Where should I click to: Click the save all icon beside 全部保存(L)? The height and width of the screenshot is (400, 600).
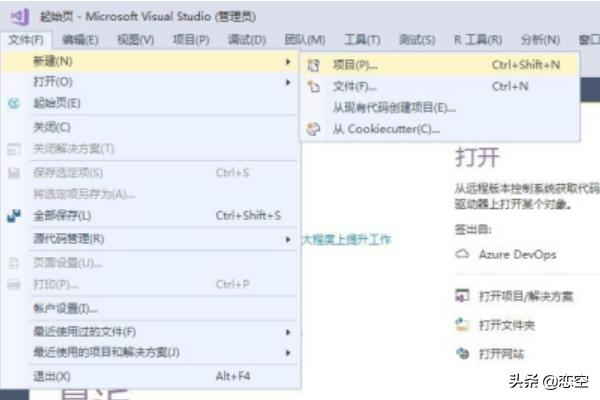tap(14, 216)
